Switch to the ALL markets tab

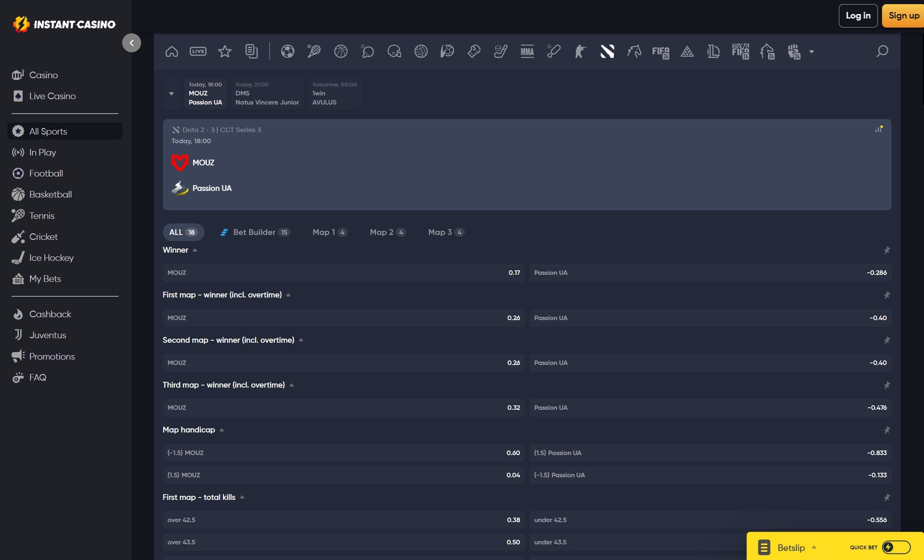click(x=183, y=232)
